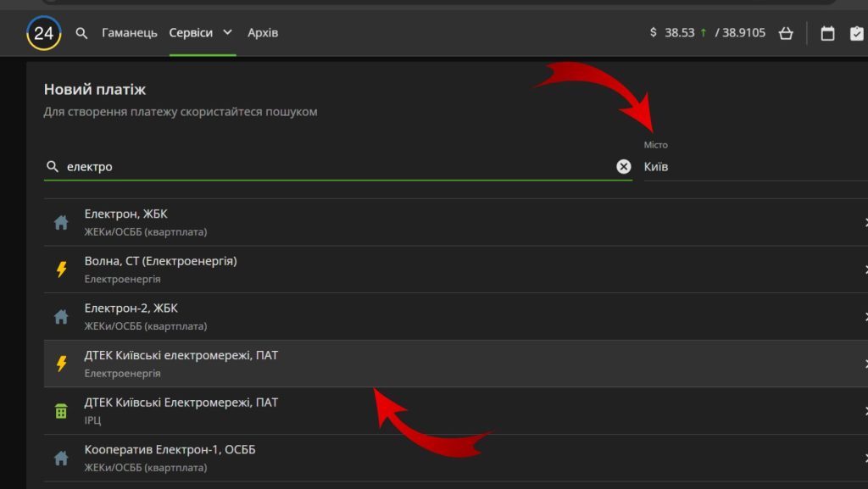Open the shopping basket icon
This screenshot has height=489, width=868.
785,33
